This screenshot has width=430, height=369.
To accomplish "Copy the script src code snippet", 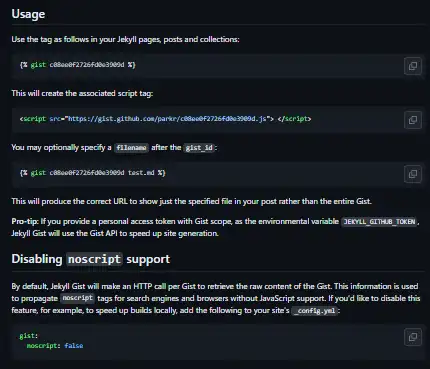I will click(413, 120).
